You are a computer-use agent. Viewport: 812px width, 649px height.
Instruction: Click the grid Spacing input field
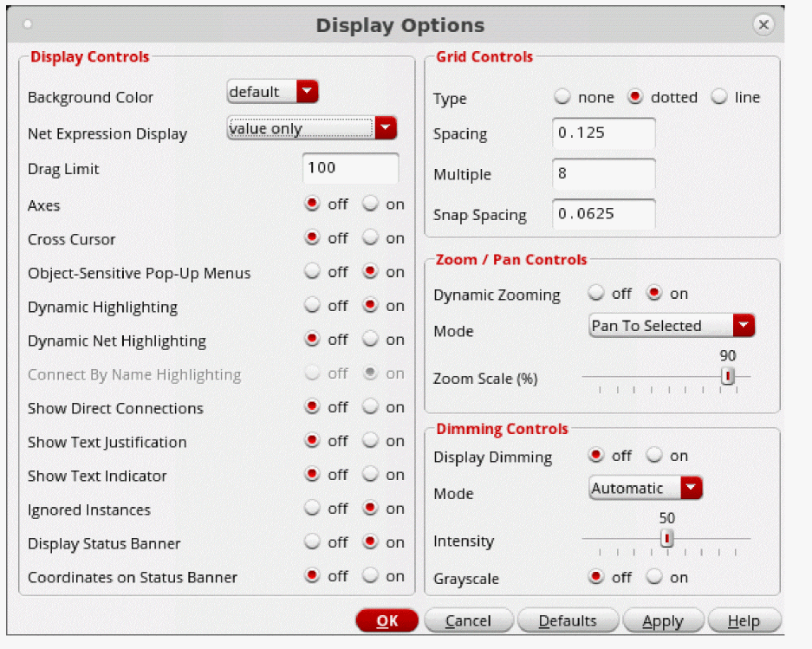click(603, 133)
